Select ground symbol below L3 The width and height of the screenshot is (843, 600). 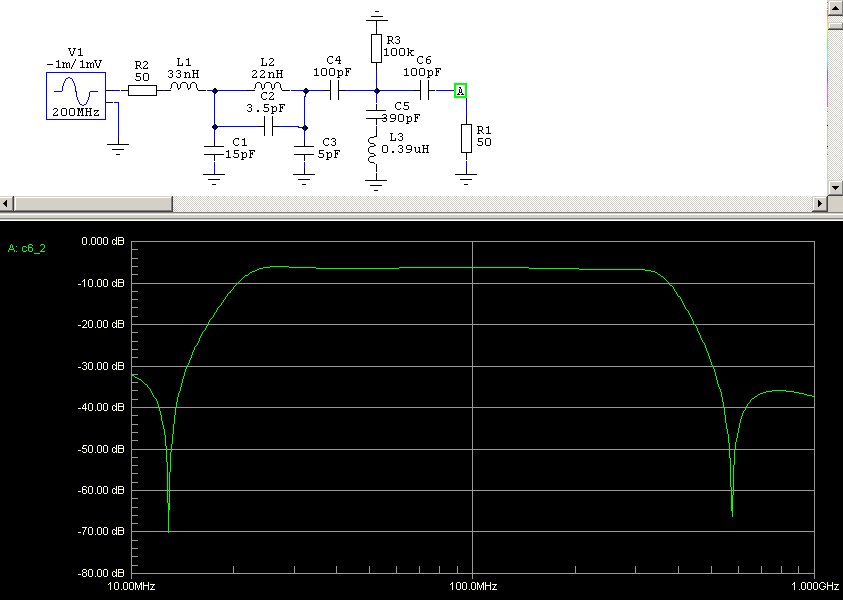pos(376,185)
